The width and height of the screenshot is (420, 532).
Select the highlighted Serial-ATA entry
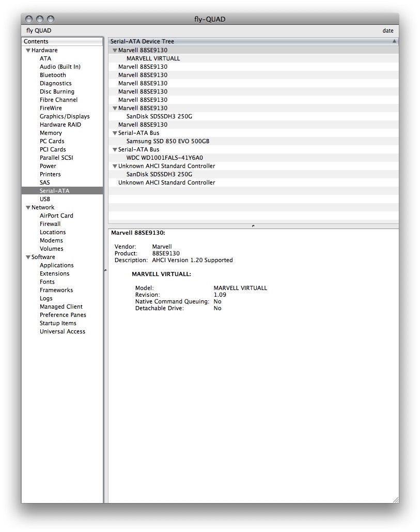pyautogui.click(x=63, y=191)
